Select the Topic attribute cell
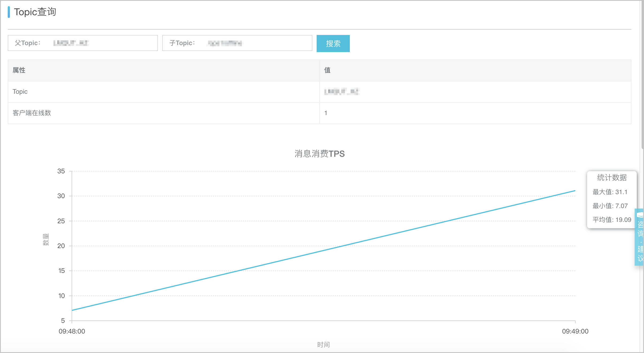The width and height of the screenshot is (644, 353). coord(164,92)
